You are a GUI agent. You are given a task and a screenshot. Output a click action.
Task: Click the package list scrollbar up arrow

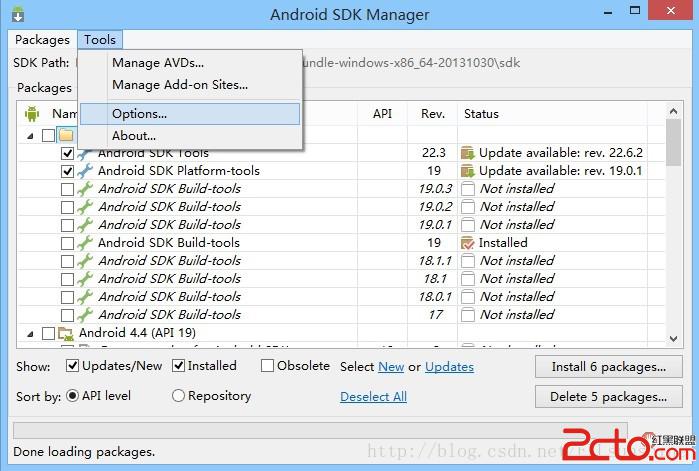click(x=674, y=111)
